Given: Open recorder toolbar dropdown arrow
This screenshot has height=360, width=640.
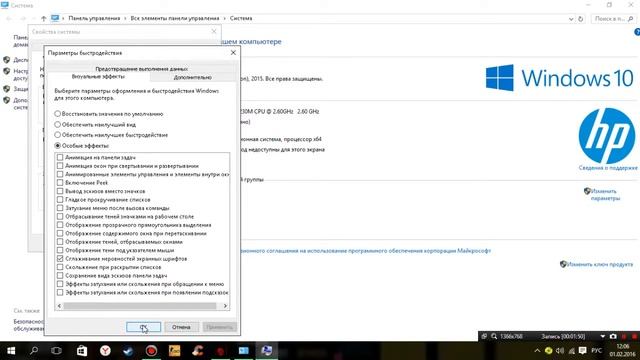Looking at the screenshot, I should click(x=602, y=336).
